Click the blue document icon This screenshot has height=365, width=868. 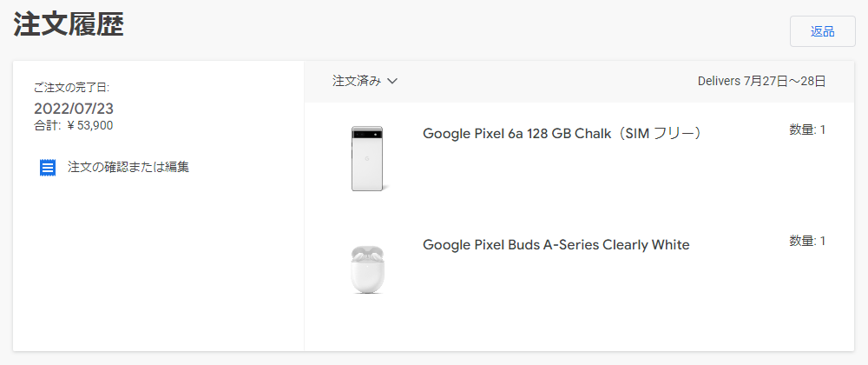(48, 167)
